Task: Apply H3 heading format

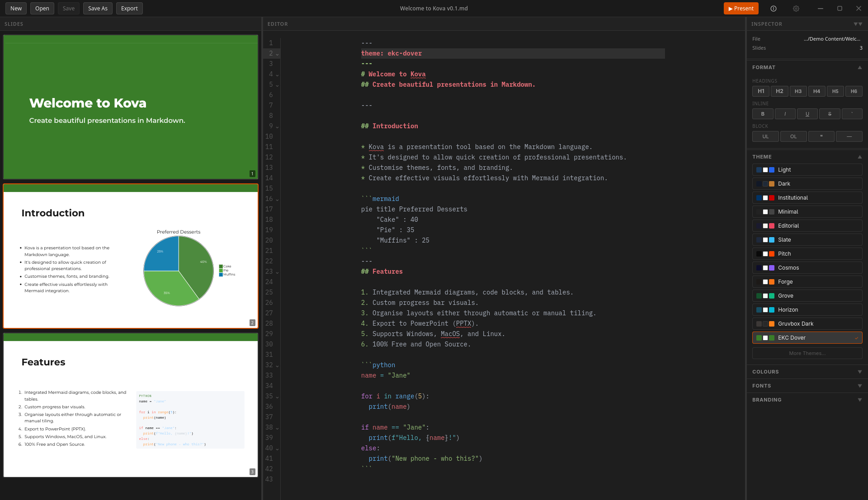Action: tap(798, 91)
